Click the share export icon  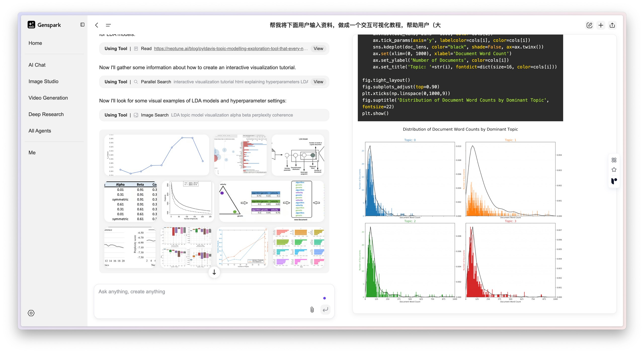612,25
